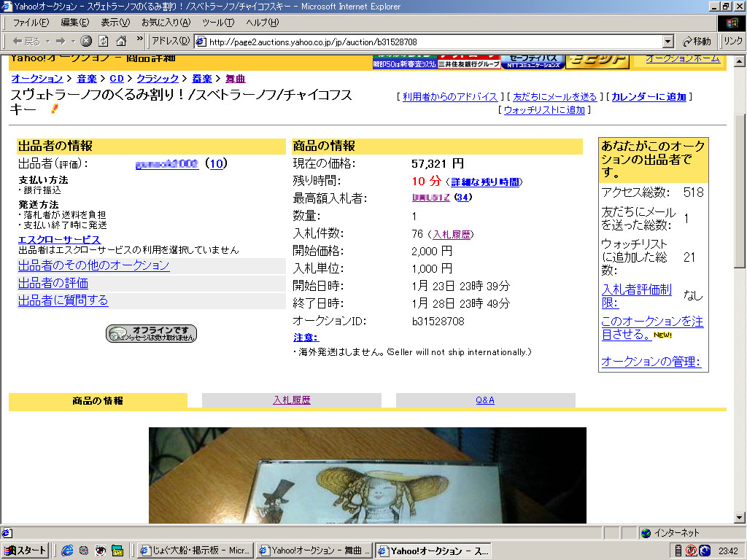Click the CD cover product photo
The width and height of the screenshot is (747, 560).
pyautogui.click(x=368, y=475)
